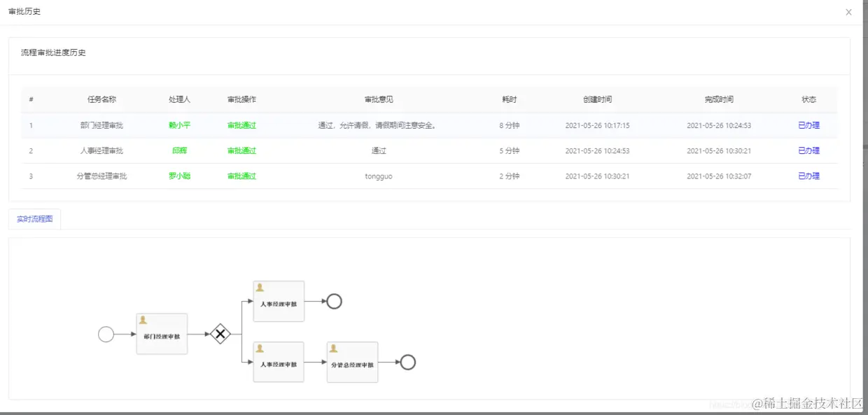
Task: Click the 完成时间 column header
Action: click(x=719, y=99)
